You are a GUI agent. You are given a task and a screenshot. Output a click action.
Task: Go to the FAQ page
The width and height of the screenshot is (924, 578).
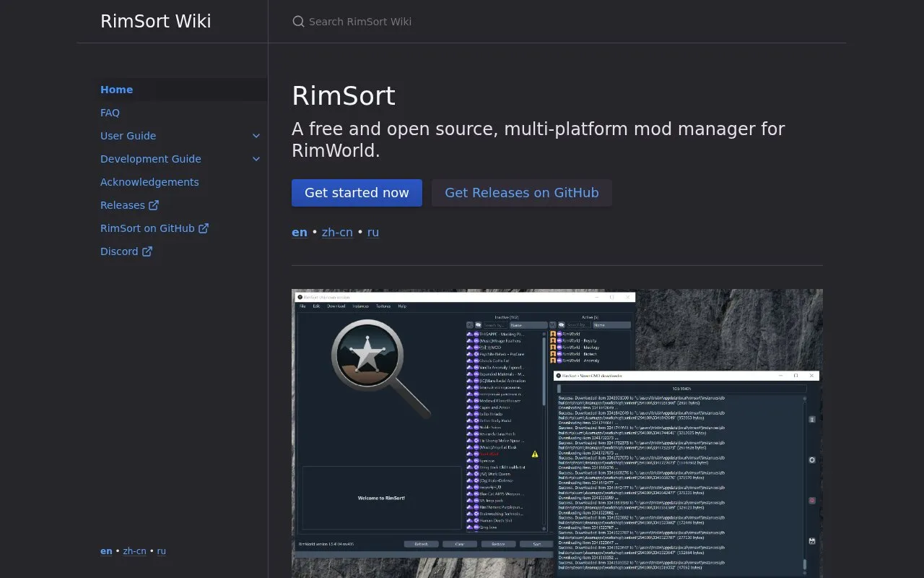click(x=110, y=113)
